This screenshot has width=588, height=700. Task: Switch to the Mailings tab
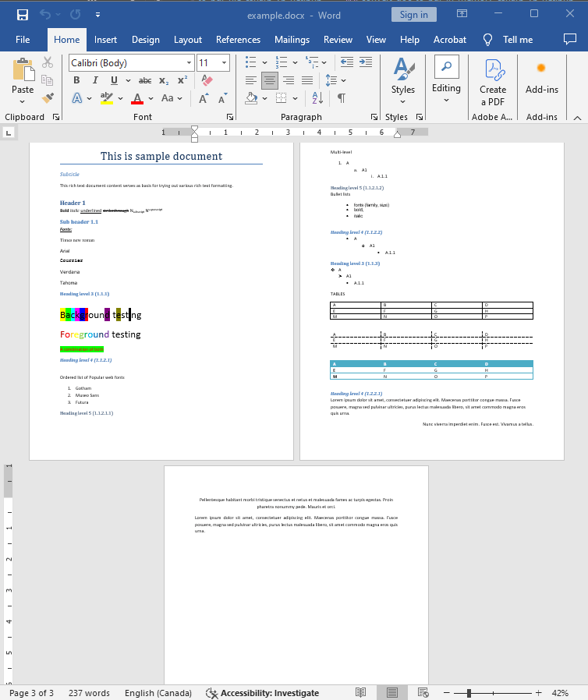tap(292, 39)
